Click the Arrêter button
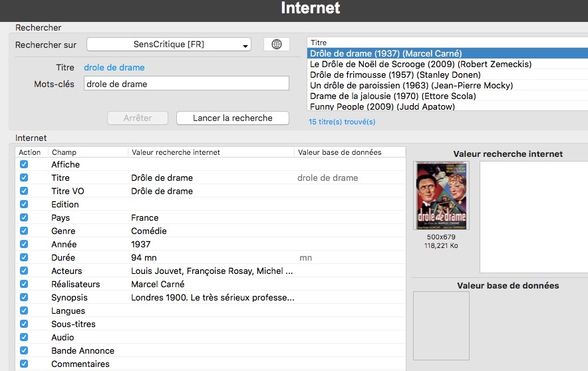The height and width of the screenshot is (371, 588). pos(138,118)
